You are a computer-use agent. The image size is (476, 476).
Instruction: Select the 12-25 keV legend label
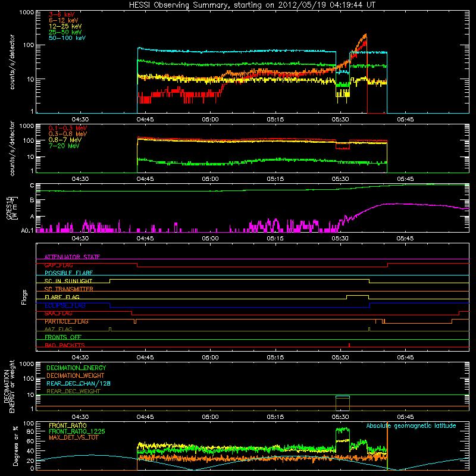tap(65, 26)
